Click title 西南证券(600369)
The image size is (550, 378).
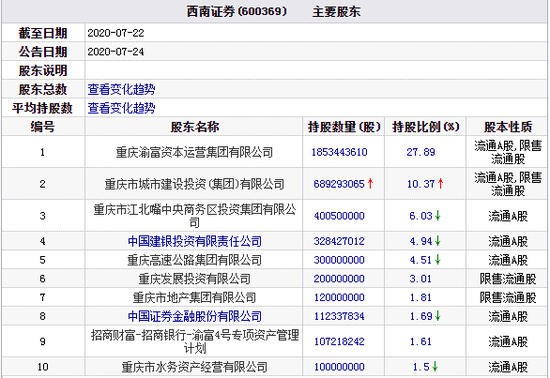pyautogui.click(x=237, y=12)
